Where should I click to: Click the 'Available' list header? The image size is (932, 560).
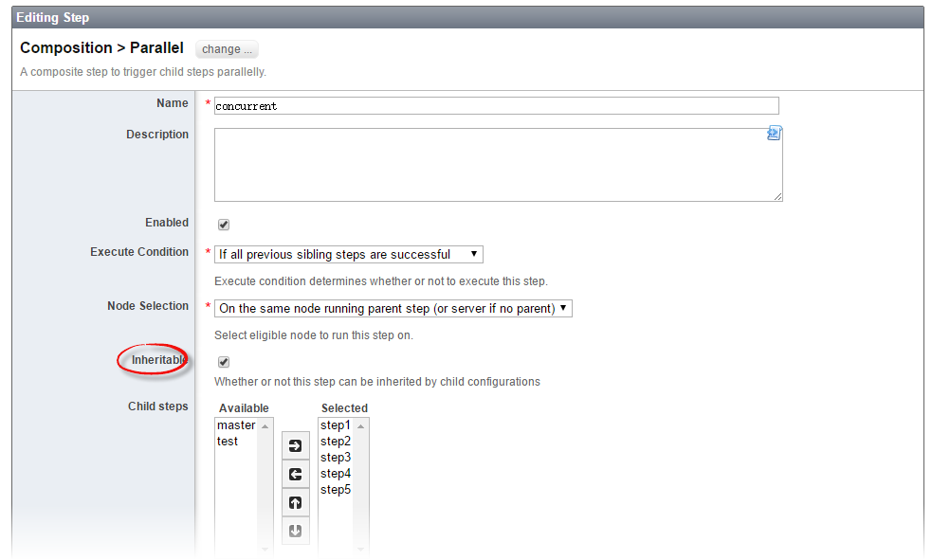click(244, 408)
